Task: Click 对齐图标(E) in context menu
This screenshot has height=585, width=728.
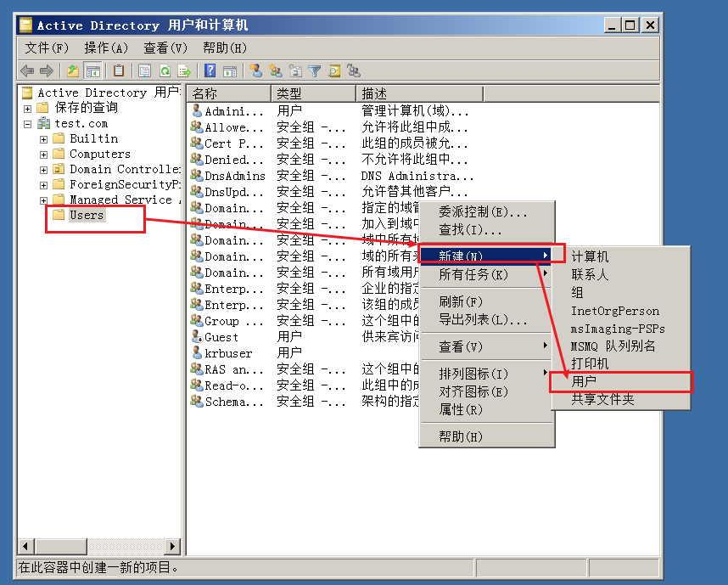Action: 486,391
